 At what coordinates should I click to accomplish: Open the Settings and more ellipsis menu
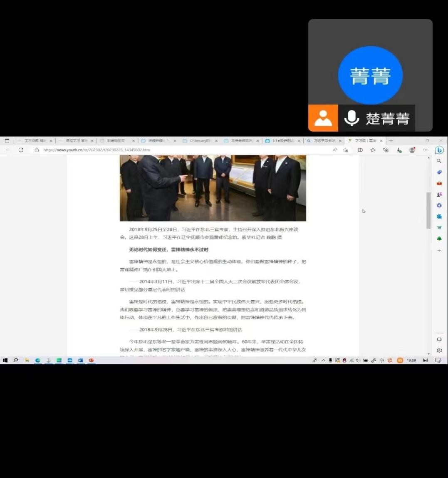tap(425, 150)
